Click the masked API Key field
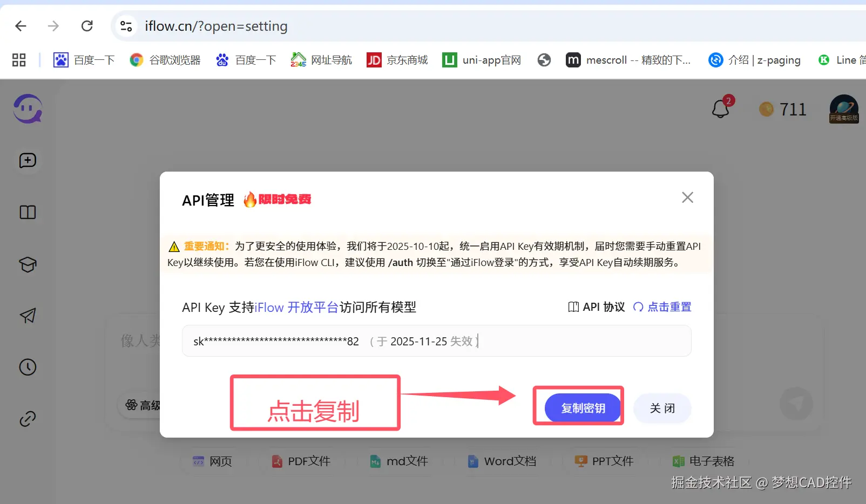The width and height of the screenshot is (866, 504). tap(436, 340)
